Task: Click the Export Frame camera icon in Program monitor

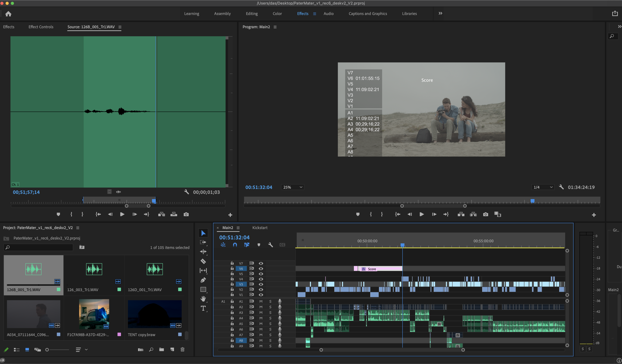Action: [485, 214]
